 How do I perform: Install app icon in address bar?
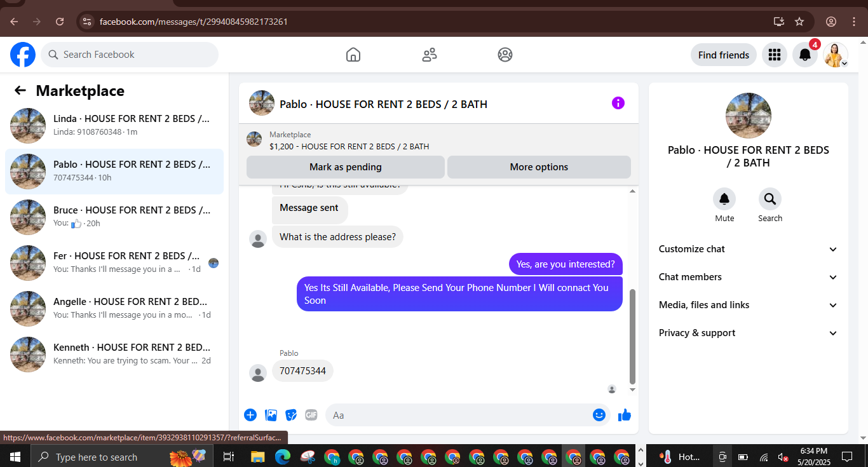[779, 22]
